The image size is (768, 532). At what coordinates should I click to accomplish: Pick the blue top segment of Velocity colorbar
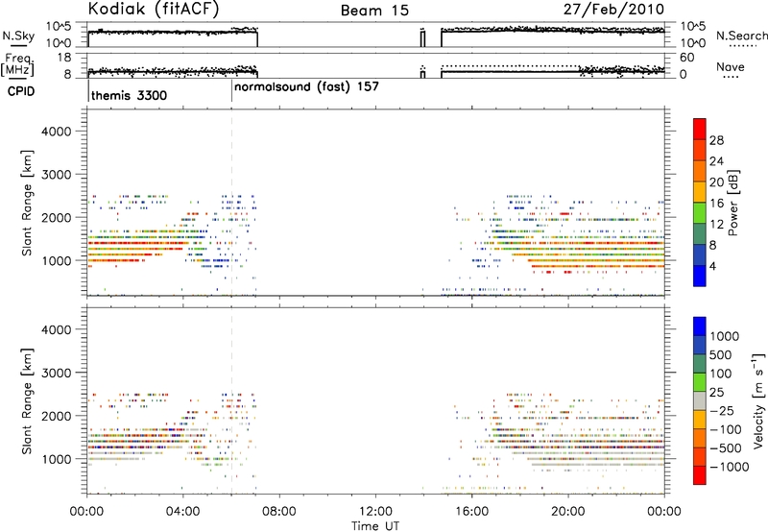[700, 326]
